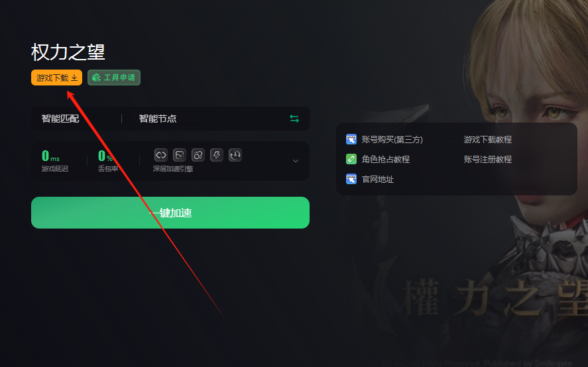The image size is (588, 367).
Task: Click the blue cursor icon beside 官网地址
Action: pyautogui.click(x=351, y=179)
